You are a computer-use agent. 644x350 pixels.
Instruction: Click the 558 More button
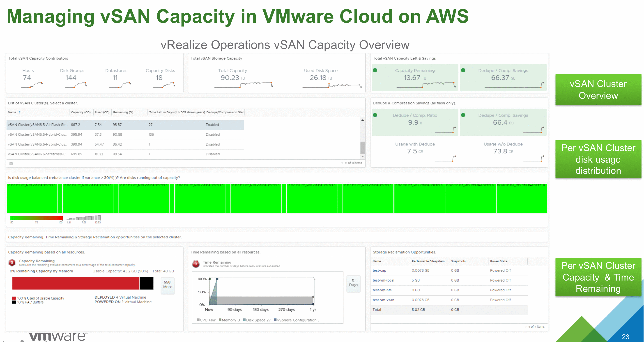click(x=167, y=286)
